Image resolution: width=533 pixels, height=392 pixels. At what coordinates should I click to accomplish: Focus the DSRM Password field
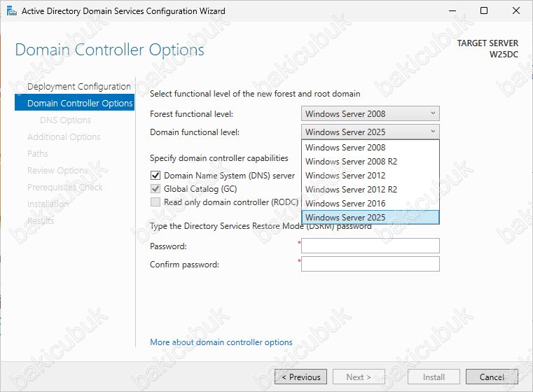click(x=371, y=246)
